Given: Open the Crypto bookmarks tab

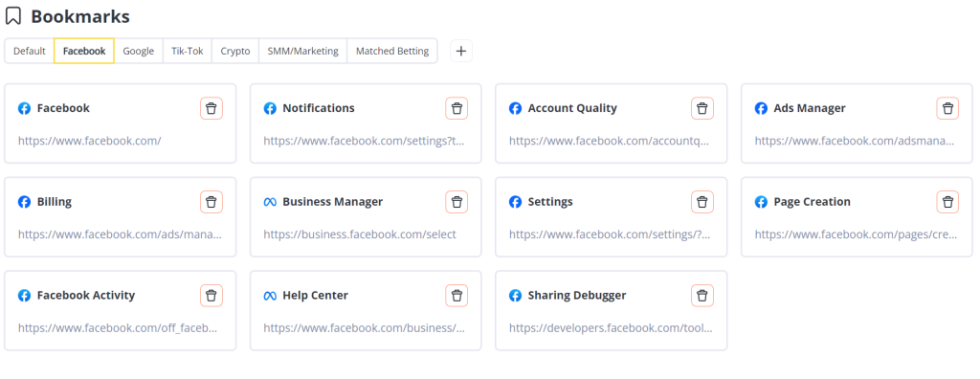Looking at the screenshot, I should (x=235, y=52).
